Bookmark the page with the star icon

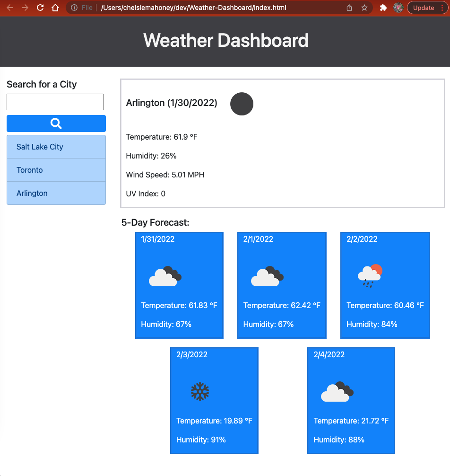coord(364,8)
